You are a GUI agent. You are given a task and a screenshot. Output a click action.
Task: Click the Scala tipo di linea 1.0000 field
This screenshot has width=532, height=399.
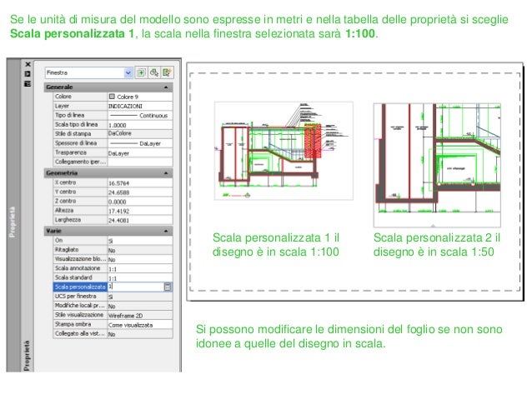point(140,125)
